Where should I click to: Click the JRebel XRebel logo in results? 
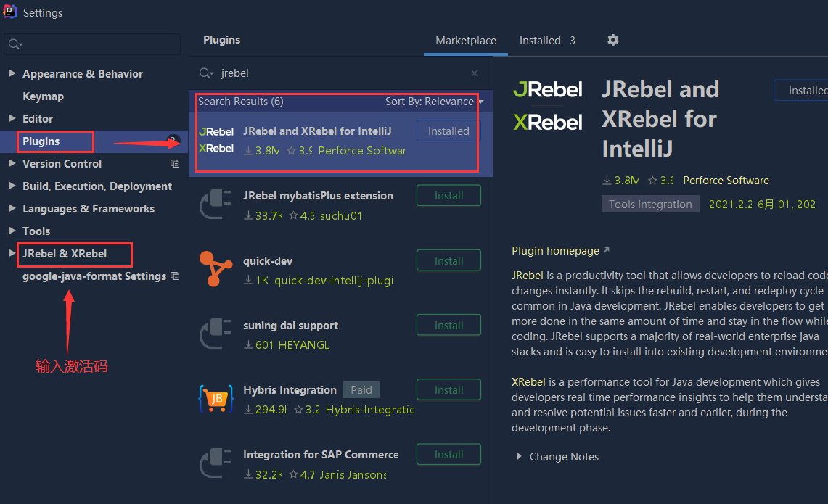pos(216,140)
